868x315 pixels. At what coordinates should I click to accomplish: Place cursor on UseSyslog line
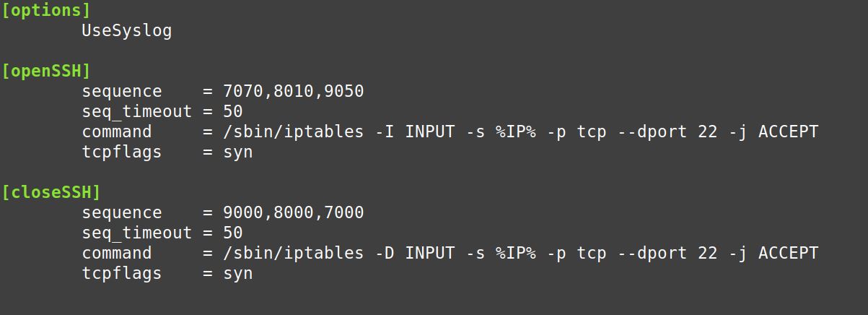pos(126,31)
